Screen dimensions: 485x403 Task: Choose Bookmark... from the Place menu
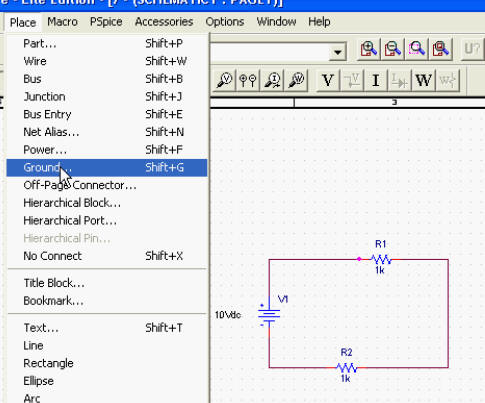107,301
